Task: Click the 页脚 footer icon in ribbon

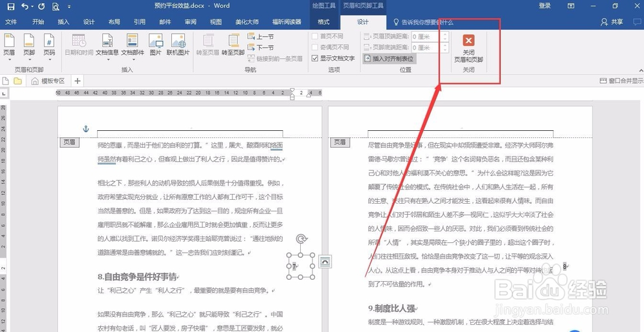Action: [x=29, y=41]
